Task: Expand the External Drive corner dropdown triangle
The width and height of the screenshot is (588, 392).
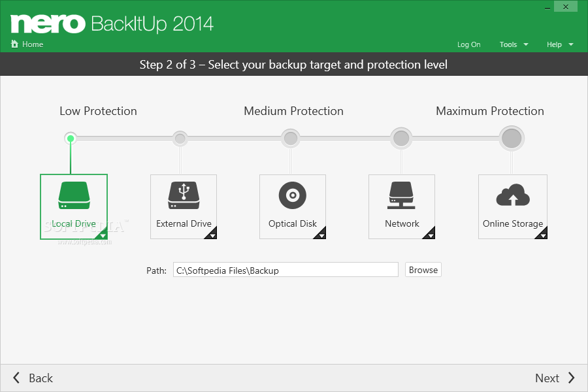Action: (x=212, y=235)
